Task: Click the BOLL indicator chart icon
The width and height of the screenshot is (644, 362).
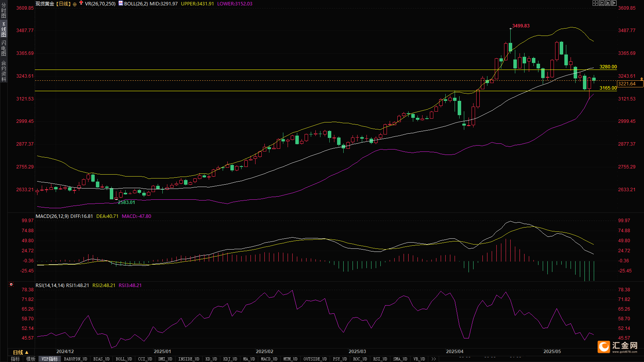Action: tap(121, 3)
